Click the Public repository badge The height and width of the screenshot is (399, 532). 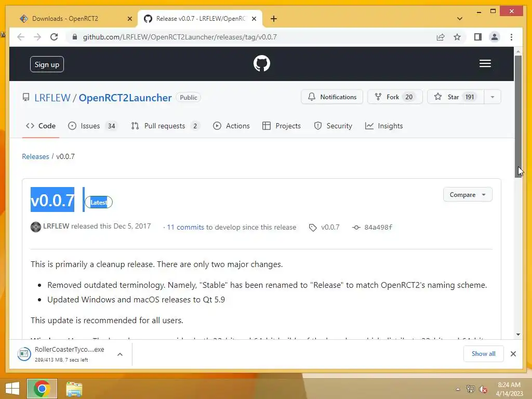188,97
